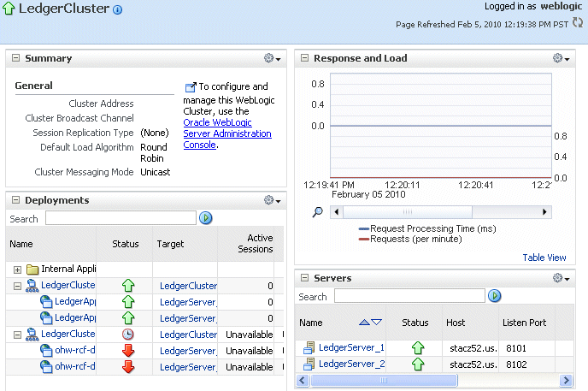
Task: Click the LedgerCluster info icon in header
Action: pyautogui.click(x=117, y=9)
